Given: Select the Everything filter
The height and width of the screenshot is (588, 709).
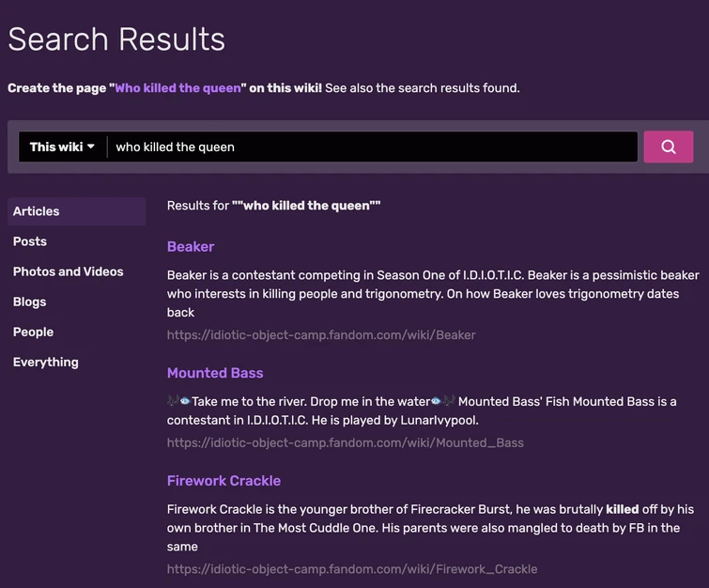Looking at the screenshot, I should [x=46, y=362].
